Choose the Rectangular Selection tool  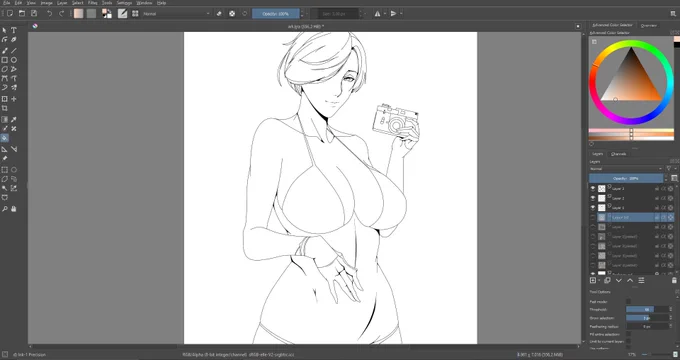[x=5, y=170]
